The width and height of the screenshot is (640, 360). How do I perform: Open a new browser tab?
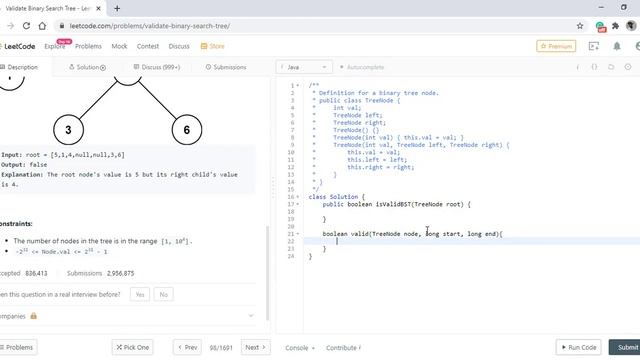click(117, 8)
